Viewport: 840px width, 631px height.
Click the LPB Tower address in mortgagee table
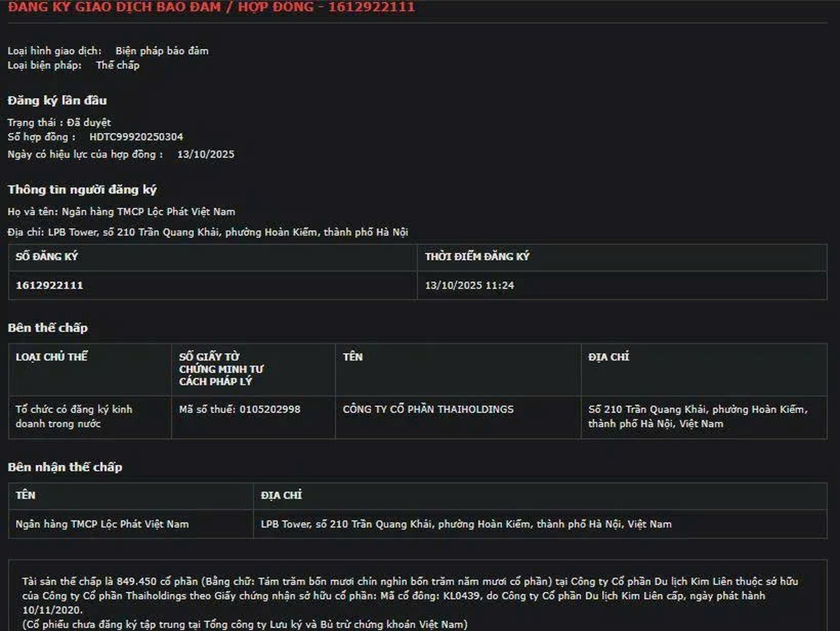[466, 524]
